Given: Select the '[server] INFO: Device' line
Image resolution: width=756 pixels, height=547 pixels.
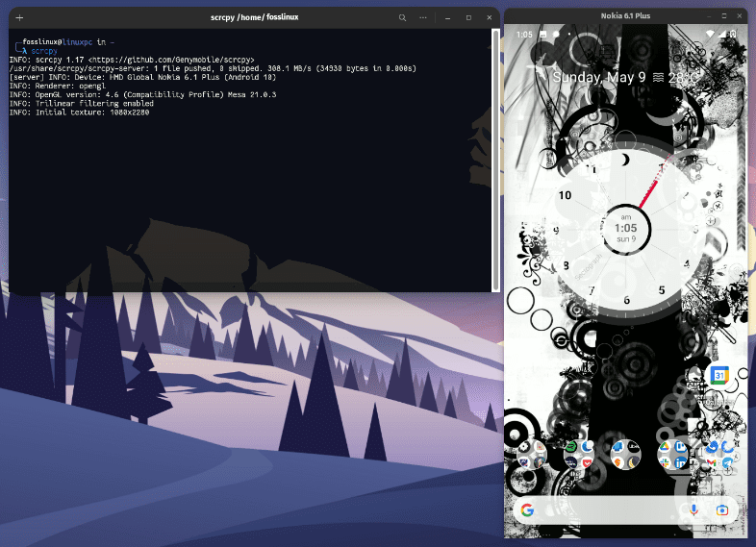Looking at the screenshot, I should click(x=142, y=78).
